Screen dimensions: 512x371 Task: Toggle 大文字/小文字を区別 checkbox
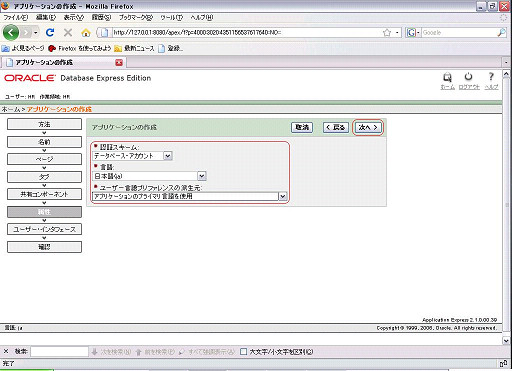(x=244, y=352)
